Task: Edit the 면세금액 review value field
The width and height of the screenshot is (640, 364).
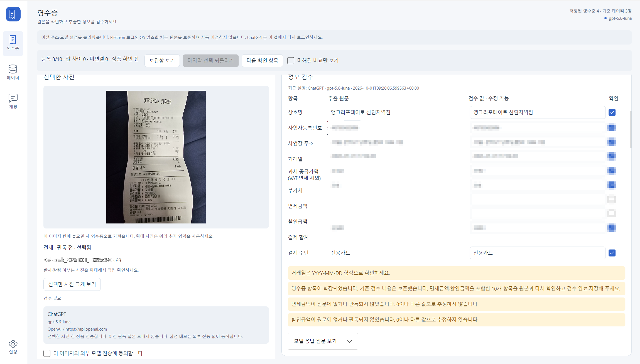Action: tap(537, 199)
